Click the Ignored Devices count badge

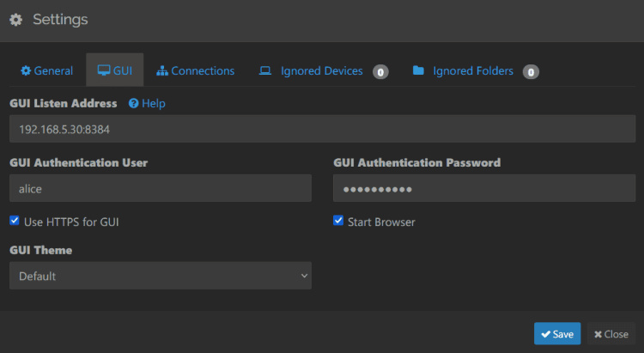pyautogui.click(x=380, y=71)
